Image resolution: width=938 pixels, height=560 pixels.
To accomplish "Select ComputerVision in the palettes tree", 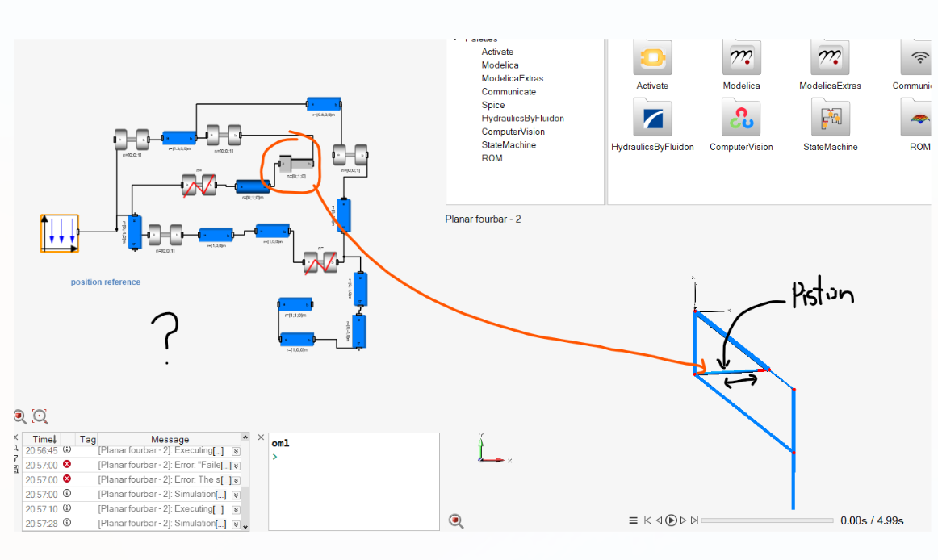I will click(x=513, y=132).
